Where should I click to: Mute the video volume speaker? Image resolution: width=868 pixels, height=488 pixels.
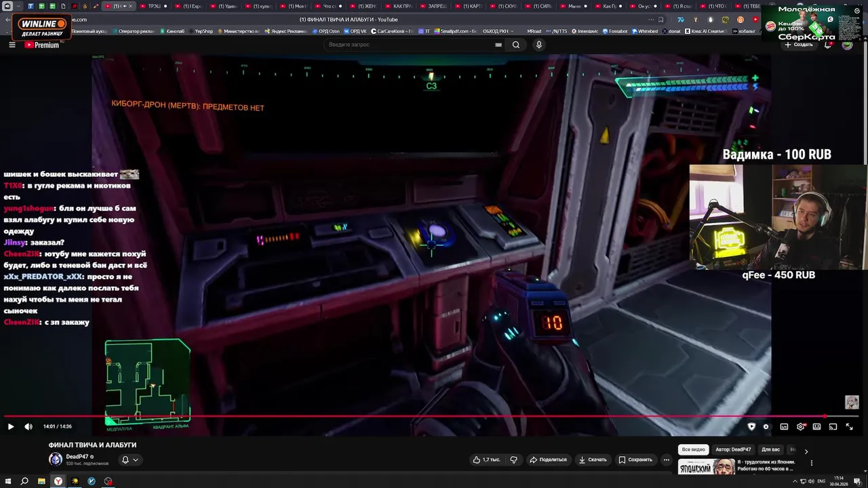[x=28, y=426]
